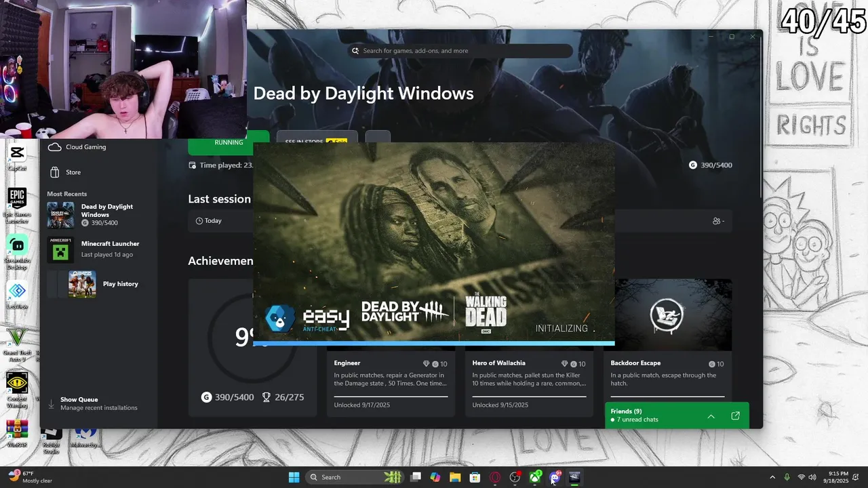Switch to Dead by Daylight taskbar icon
The height and width of the screenshot is (488, 868).
(x=574, y=477)
